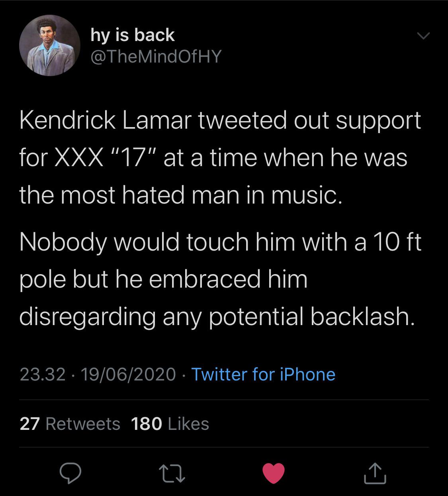Click the bold number 180 likes count

point(146,423)
